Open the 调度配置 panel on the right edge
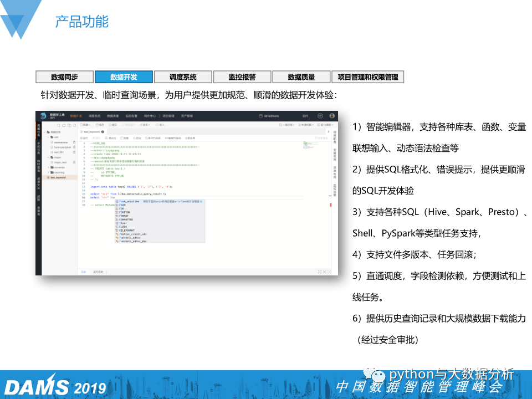 pyautogui.click(x=335, y=137)
